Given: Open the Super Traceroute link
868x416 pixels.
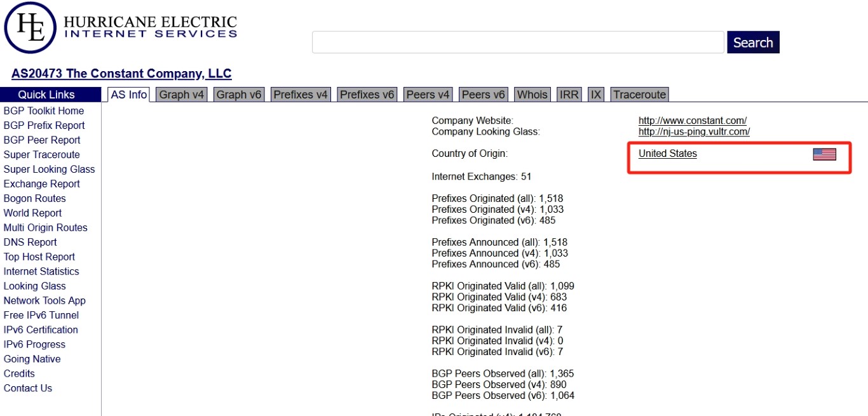Looking at the screenshot, I should click(42, 154).
